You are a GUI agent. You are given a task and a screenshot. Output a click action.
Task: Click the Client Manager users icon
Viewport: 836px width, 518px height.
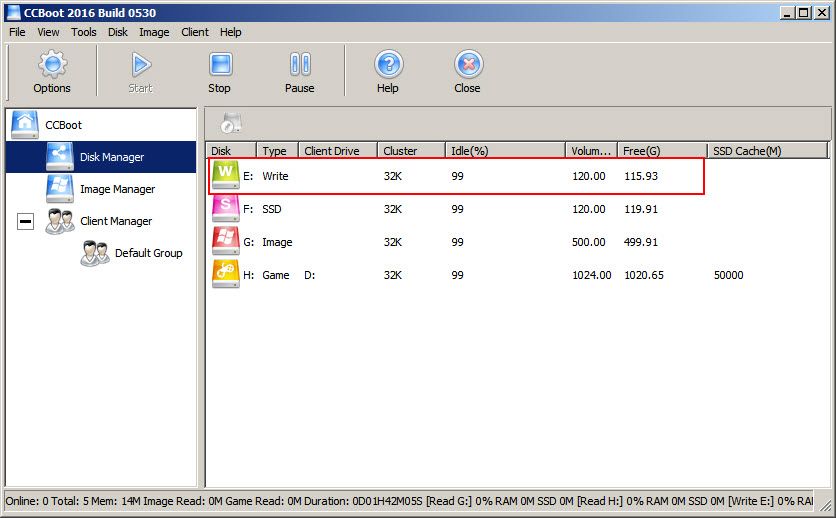(x=59, y=221)
